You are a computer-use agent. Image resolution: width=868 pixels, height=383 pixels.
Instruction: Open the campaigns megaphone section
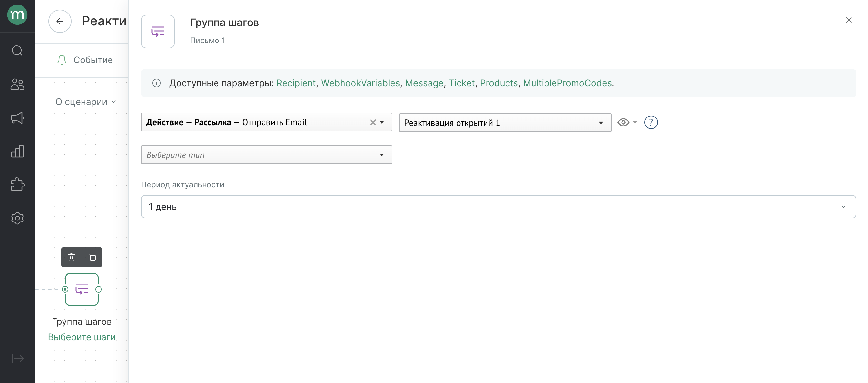pyautogui.click(x=17, y=118)
